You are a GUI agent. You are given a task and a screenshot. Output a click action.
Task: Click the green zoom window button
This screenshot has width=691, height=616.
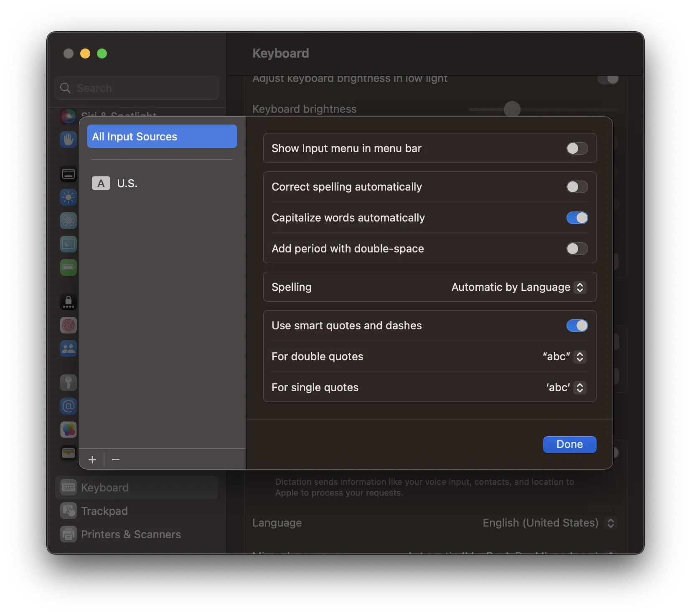[x=102, y=53]
